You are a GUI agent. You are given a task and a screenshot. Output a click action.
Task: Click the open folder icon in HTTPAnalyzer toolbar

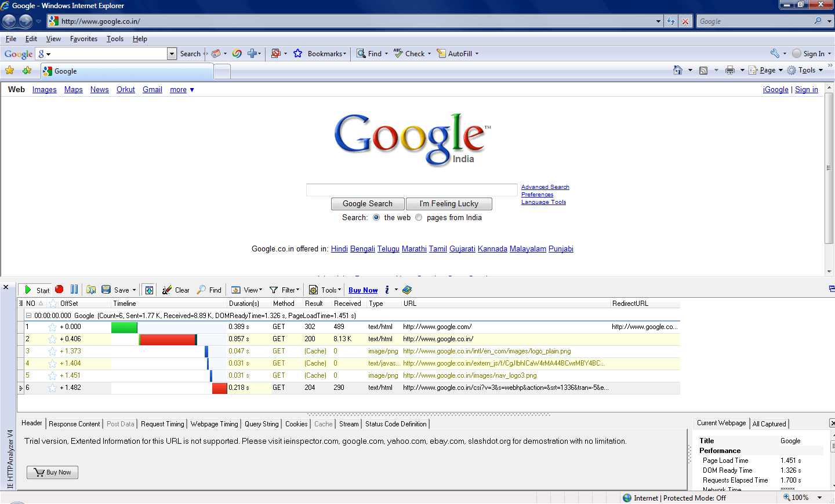point(91,290)
